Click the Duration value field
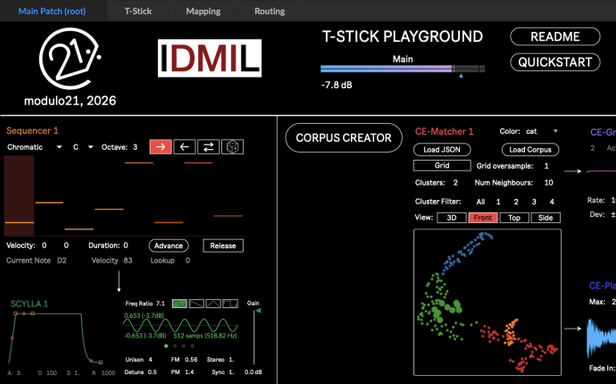Screen dimensions: 616x384 [x=126, y=245]
